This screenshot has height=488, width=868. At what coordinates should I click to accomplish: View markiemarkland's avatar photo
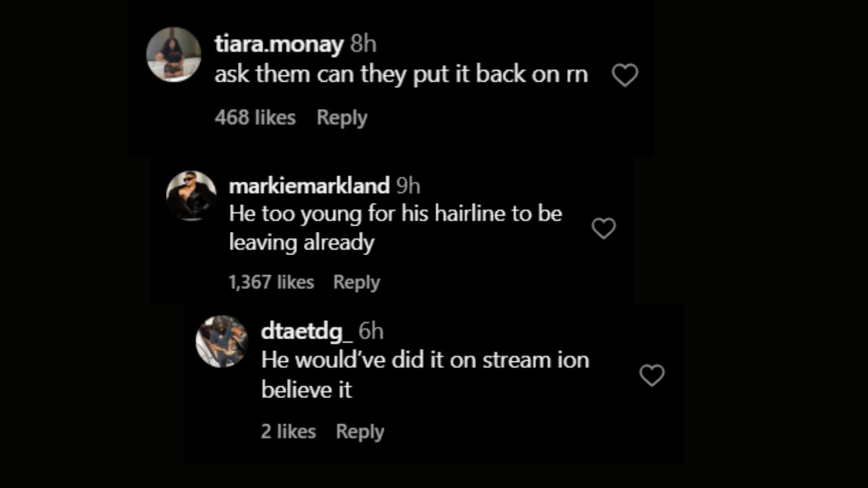191,196
